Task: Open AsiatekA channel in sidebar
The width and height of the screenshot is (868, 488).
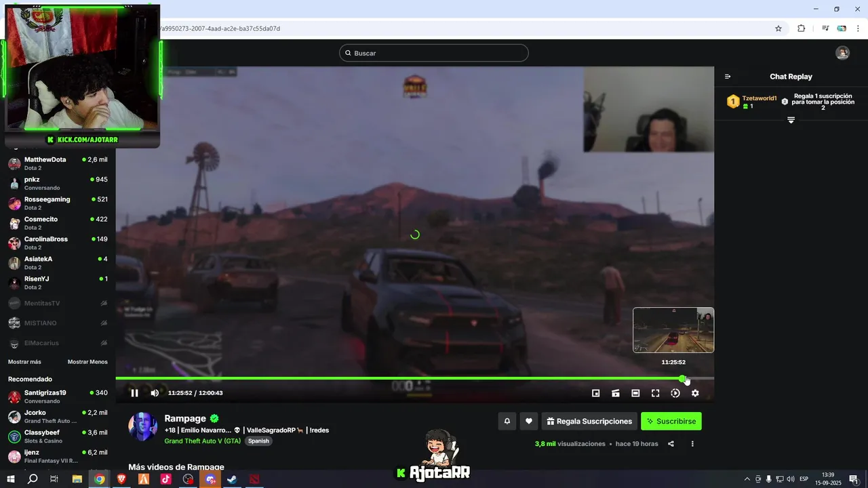Action: click(x=58, y=263)
